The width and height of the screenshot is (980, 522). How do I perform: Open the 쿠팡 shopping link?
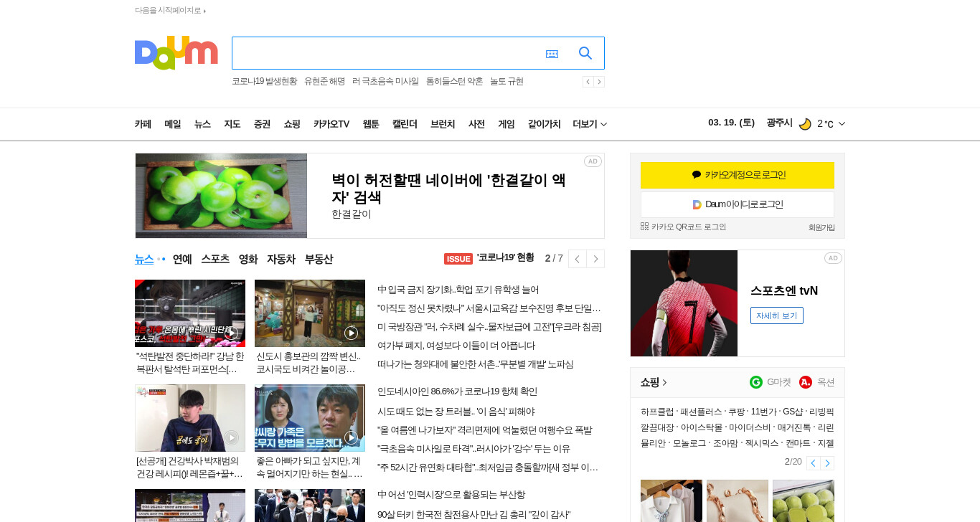point(736,412)
